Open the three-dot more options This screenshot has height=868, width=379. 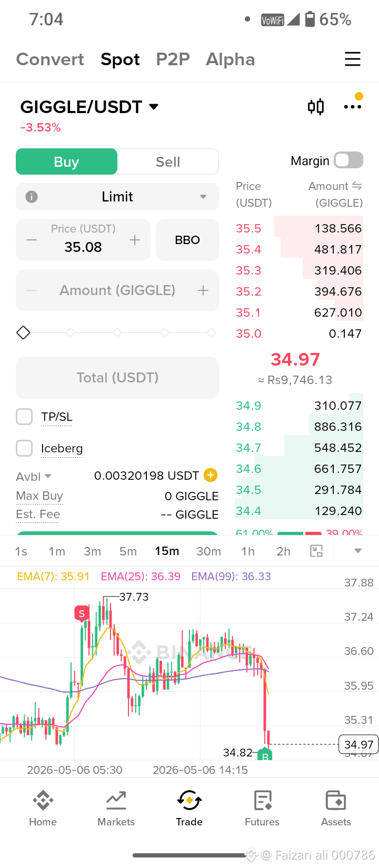point(352,107)
